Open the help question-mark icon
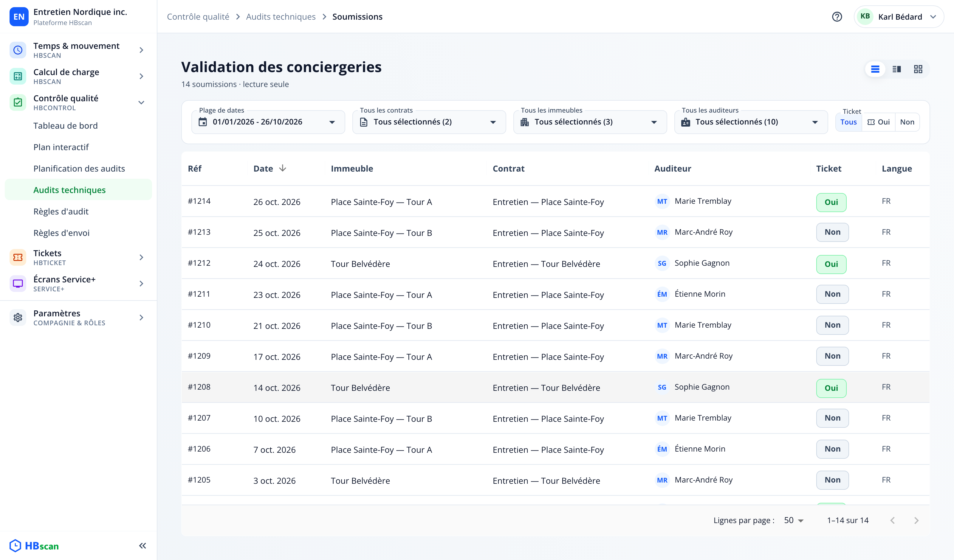 [x=837, y=17]
